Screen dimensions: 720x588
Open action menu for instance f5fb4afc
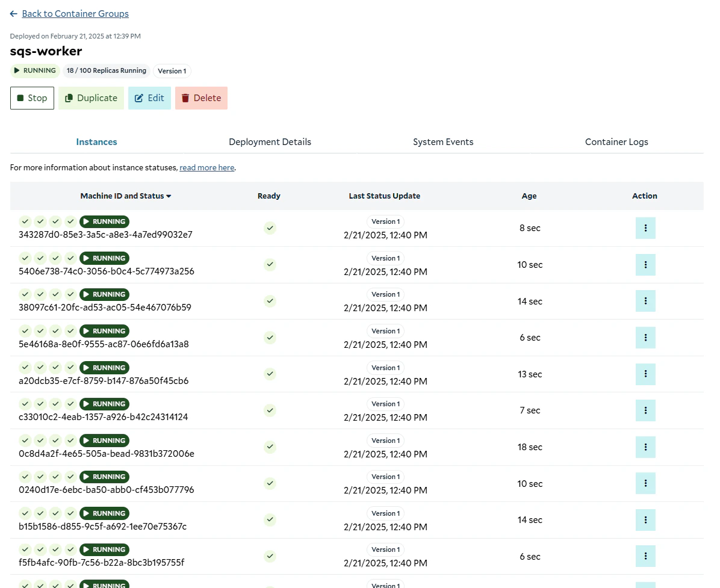(645, 556)
